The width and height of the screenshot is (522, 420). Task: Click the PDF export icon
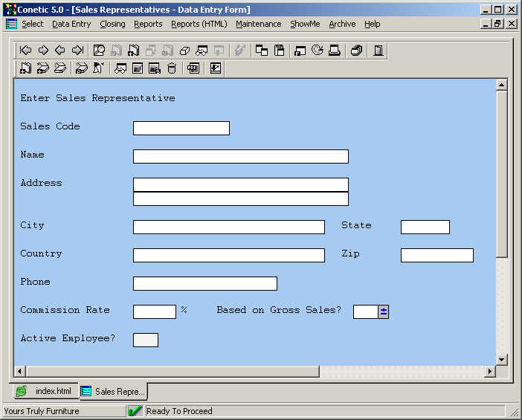pyautogui.click(x=193, y=68)
